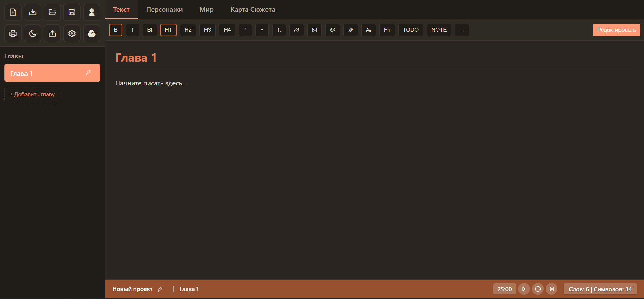Click the Новый проект name in status bar
The image size is (644, 299).
(132, 289)
